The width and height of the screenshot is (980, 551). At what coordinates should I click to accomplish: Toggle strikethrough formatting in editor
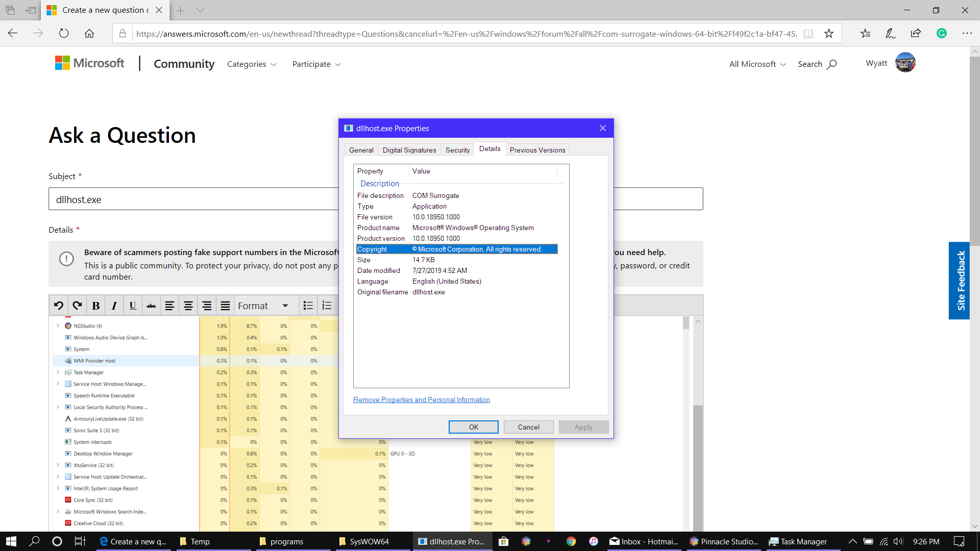[151, 306]
